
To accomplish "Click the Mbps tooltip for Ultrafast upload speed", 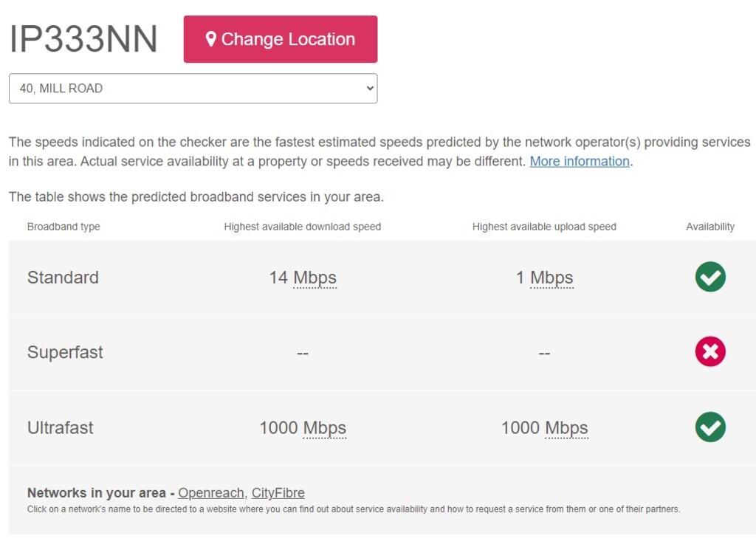I will (x=568, y=427).
